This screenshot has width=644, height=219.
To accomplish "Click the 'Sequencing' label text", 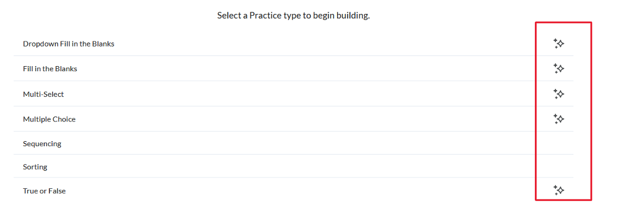I will [x=42, y=144].
